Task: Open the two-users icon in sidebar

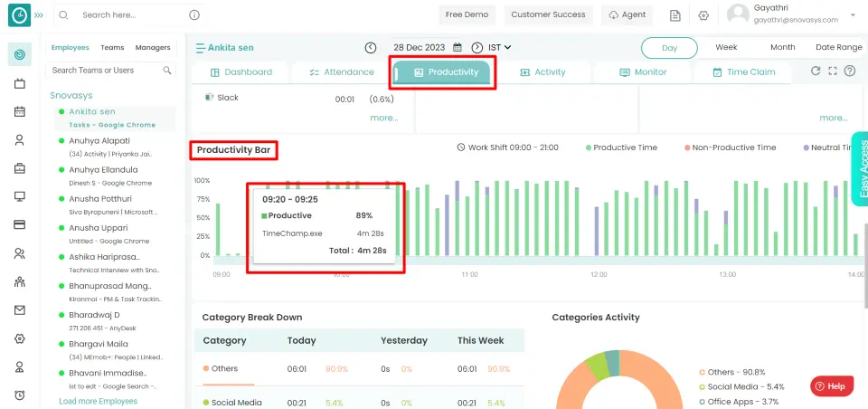Action: coord(19,254)
